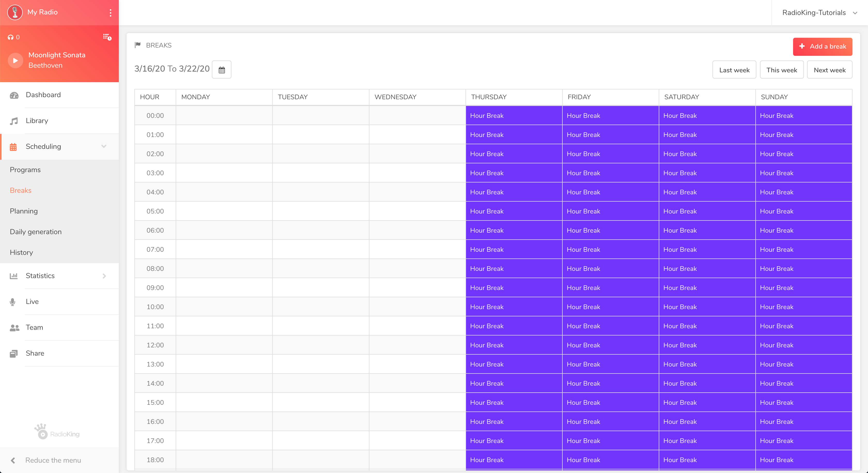The image size is (868, 473).
Task: Click the 08:00 hour row label
Action: 155,269
